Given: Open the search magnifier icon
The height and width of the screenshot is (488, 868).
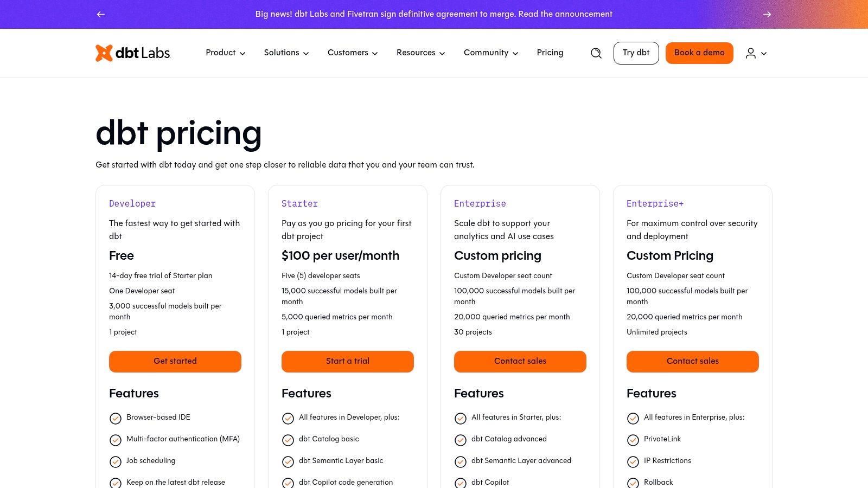Looking at the screenshot, I should click(x=596, y=53).
